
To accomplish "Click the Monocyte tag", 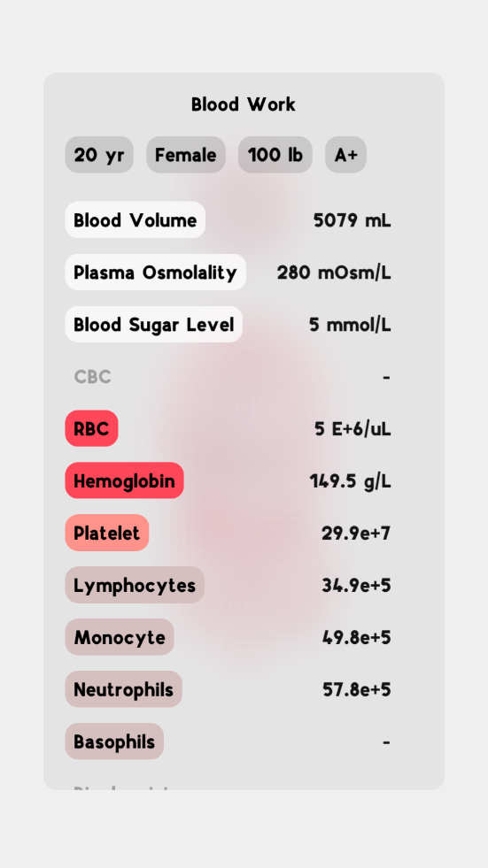I will (120, 637).
